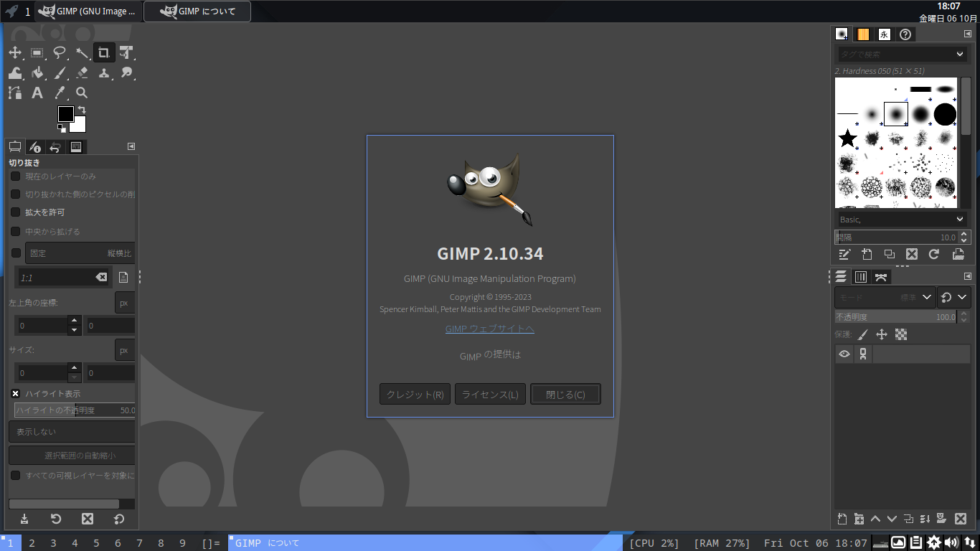980x551 pixels.
Task: Toggle すべての可視レイヤーを対象に checkbox
Action: click(x=15, y=475)
